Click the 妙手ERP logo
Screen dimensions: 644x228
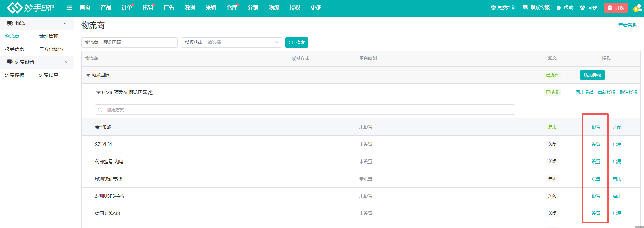coord(30,7)
